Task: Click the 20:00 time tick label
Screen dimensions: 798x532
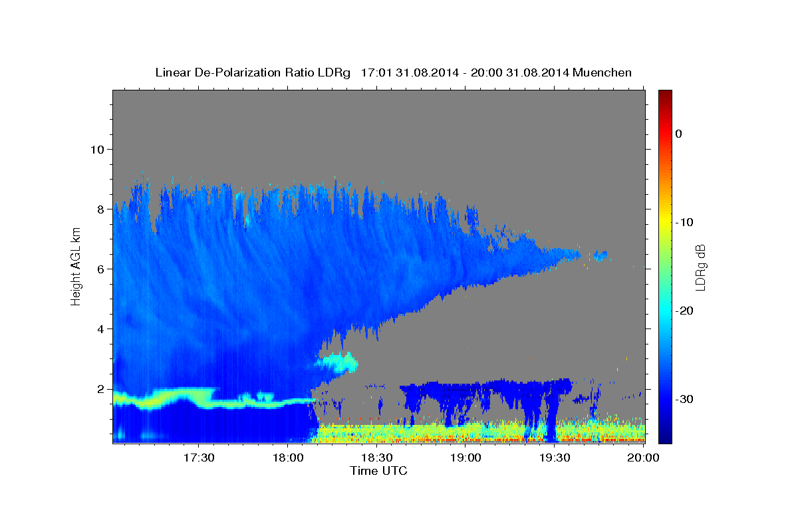Action: point(643,458)
